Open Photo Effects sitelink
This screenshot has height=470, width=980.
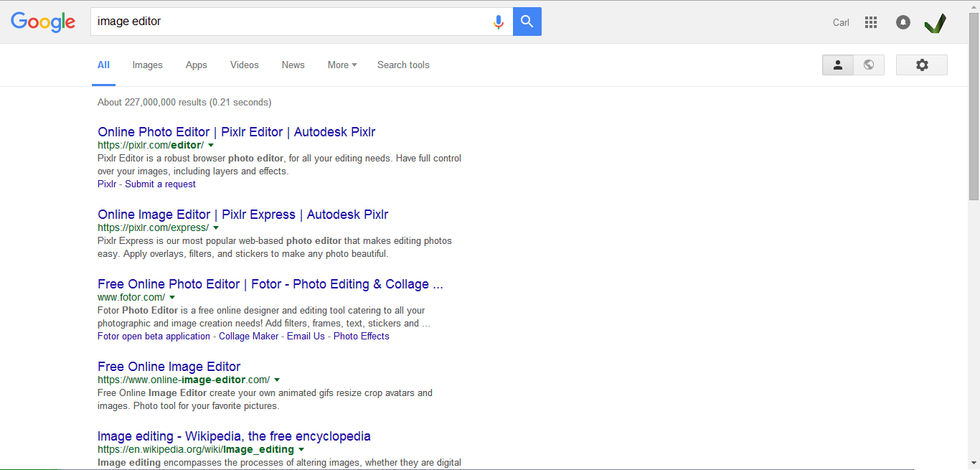[x=362, y=336]
